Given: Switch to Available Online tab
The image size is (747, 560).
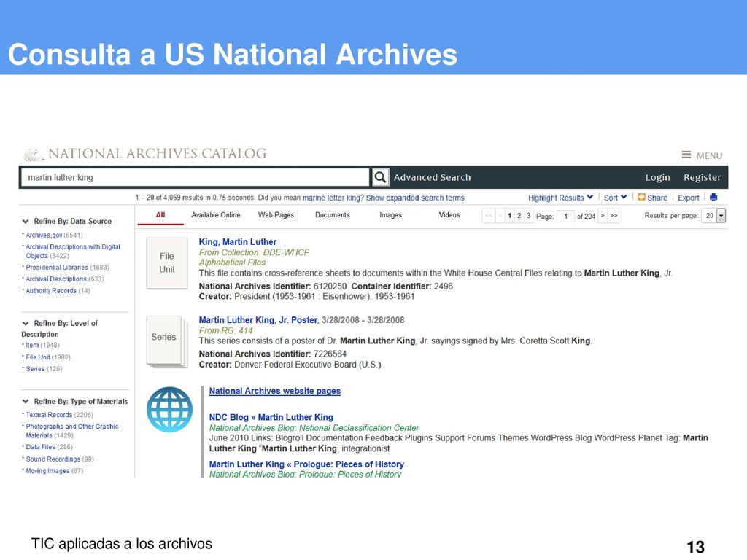Looking at the screenshot, I should (216, 215).
